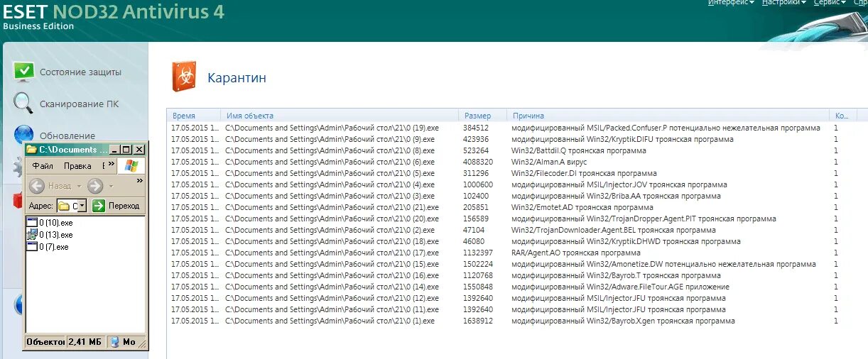
Task: Click the Back arrow in Explorer window
Action: pyautogui.click(x=37, y=186)
